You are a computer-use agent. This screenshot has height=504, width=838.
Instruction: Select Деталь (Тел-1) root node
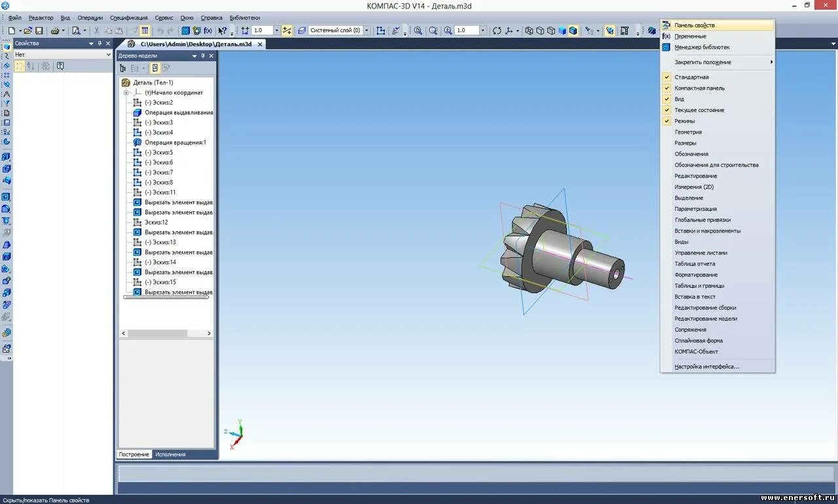153,82
